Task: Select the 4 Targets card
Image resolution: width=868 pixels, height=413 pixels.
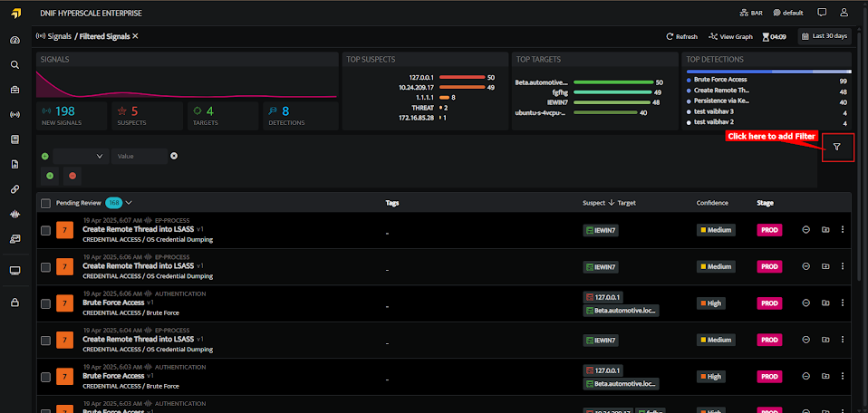Action: (x=223, y=116)
